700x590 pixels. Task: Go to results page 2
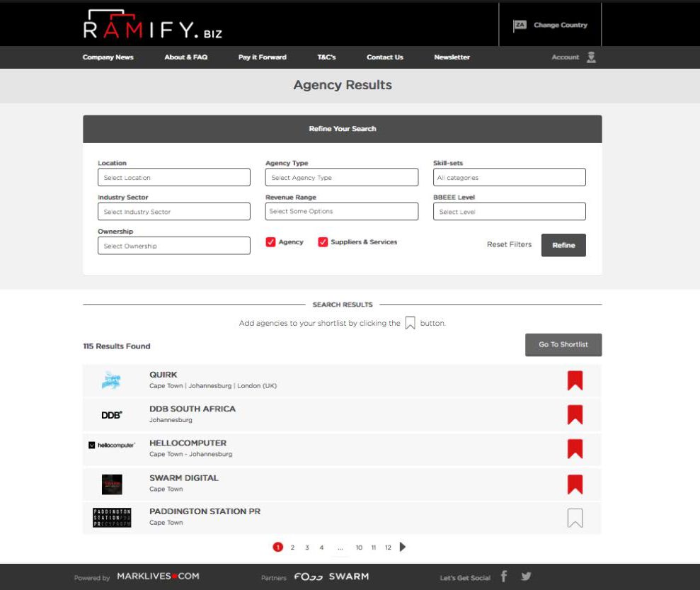(x=292, y=548)
